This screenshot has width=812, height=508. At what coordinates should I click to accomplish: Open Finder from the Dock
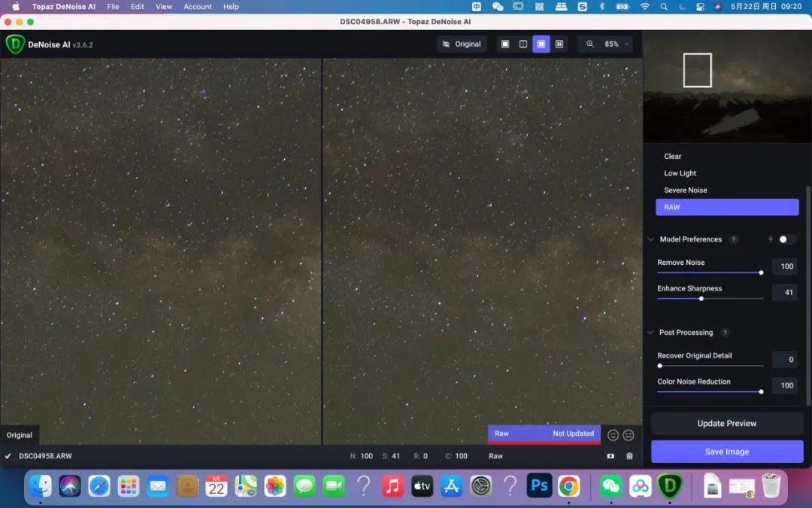tap(41, 485)
